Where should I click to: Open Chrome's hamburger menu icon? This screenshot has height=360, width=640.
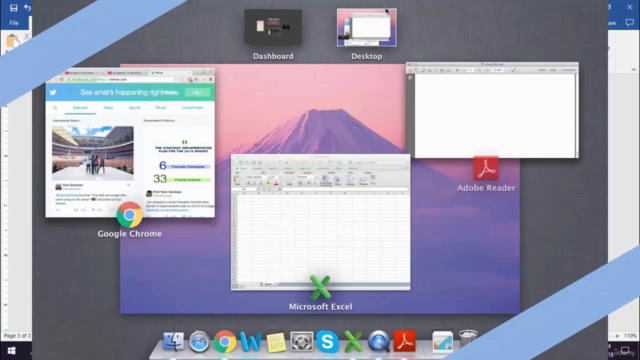(x=211, y=79)
